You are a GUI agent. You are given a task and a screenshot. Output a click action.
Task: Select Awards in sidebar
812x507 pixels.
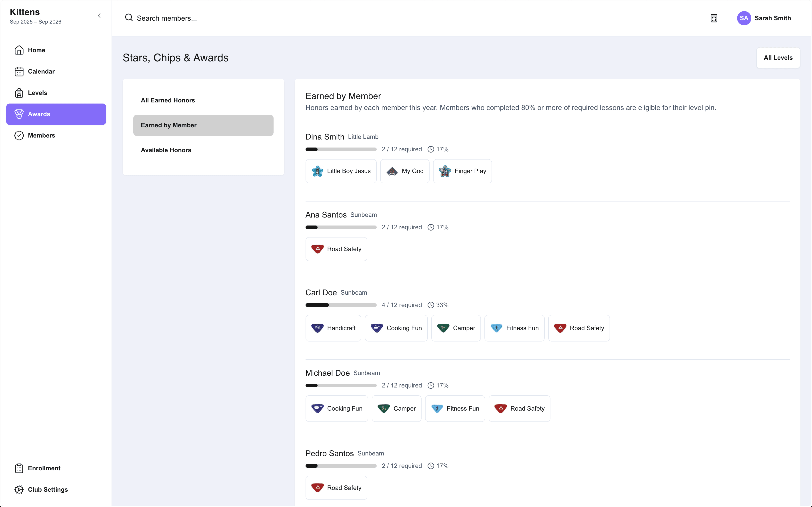click(x=56, y=114)
